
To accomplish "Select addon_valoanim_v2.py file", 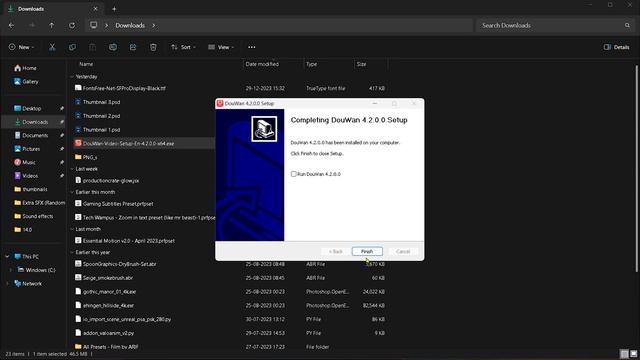I will [108, 333].
